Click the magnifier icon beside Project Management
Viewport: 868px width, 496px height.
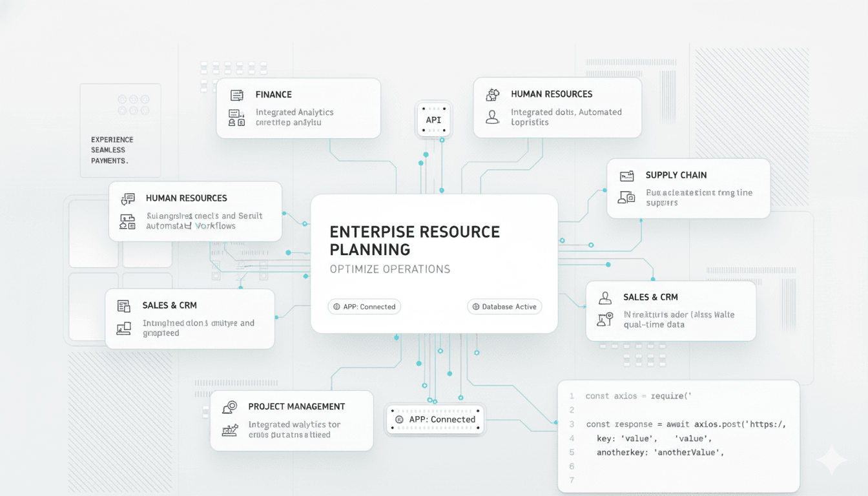pos(229,407)
